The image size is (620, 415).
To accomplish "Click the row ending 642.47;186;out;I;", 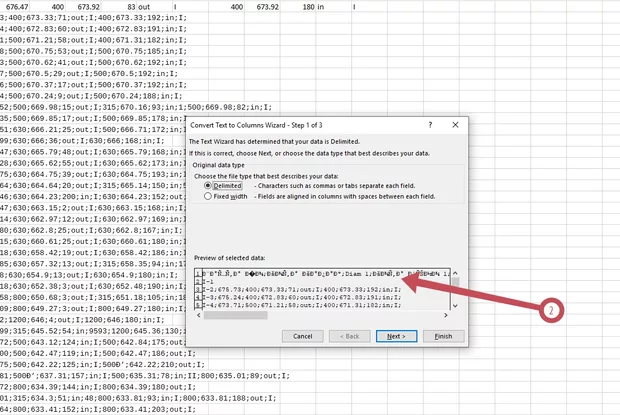I will pyautogui.click(x=98, y=353).
